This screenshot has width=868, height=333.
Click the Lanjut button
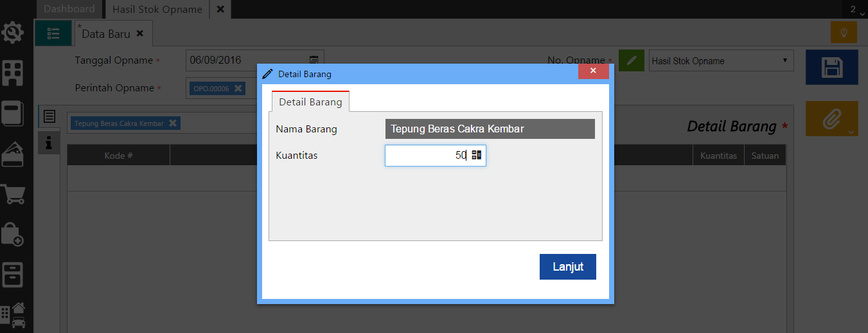point(567,267)
